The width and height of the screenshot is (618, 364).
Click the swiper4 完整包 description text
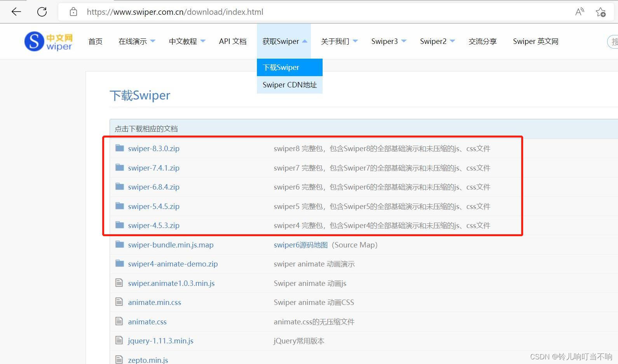[x=382, y=225]
